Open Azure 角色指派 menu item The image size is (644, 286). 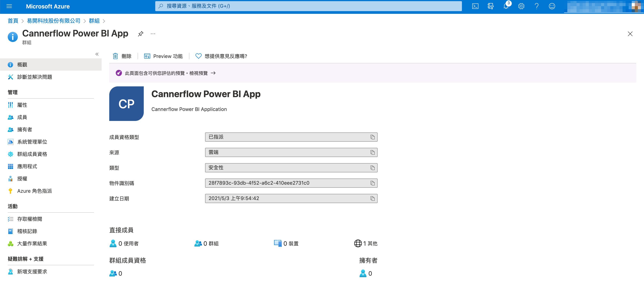point(51,191)
